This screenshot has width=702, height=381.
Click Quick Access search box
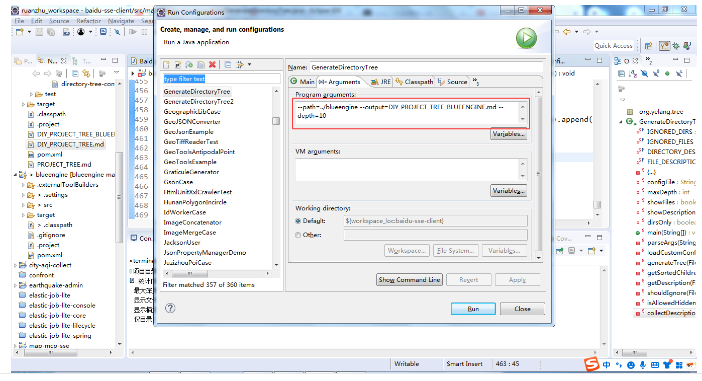(x=613, y=46)
